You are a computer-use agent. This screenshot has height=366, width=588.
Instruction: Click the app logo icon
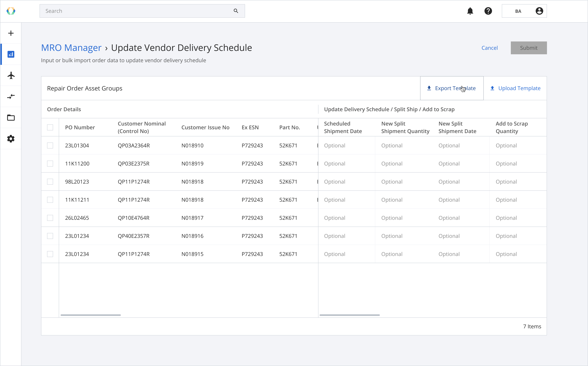[11, 11]
